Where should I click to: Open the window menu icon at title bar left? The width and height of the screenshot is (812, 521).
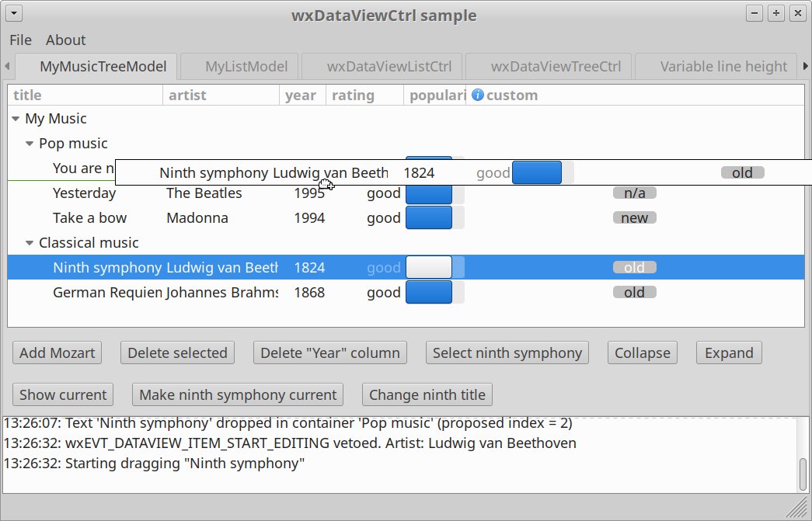pos(14,13)
